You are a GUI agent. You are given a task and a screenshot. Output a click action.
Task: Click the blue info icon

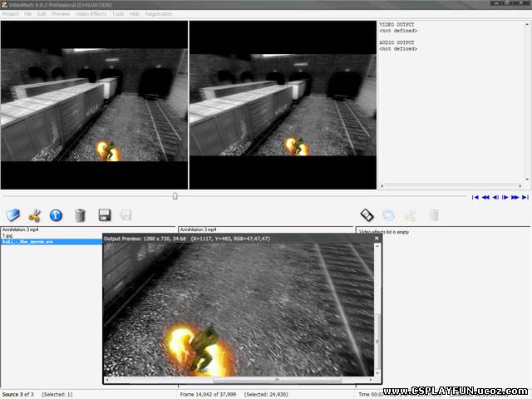[56, 215]
